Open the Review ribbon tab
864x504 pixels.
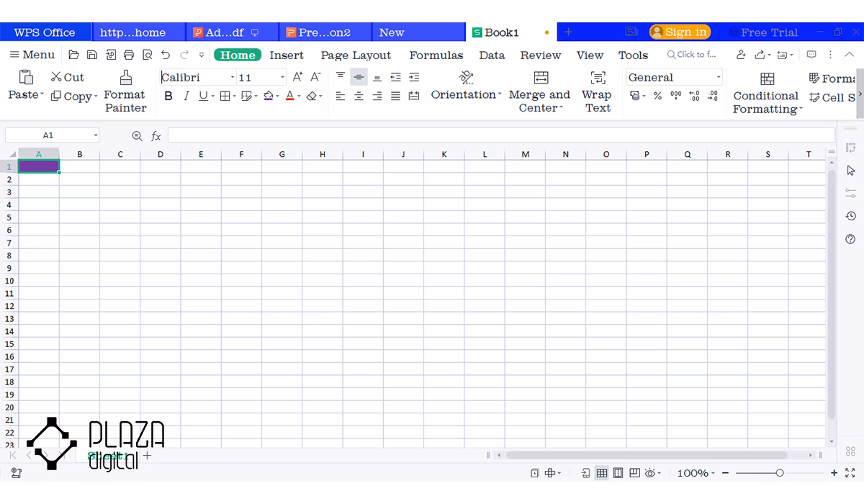[x=541, y=55]
